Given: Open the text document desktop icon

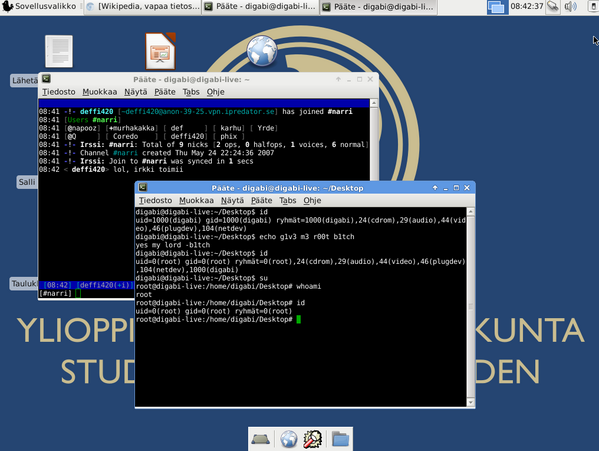Looking at the screenshot, I should [x=59, y=51].
